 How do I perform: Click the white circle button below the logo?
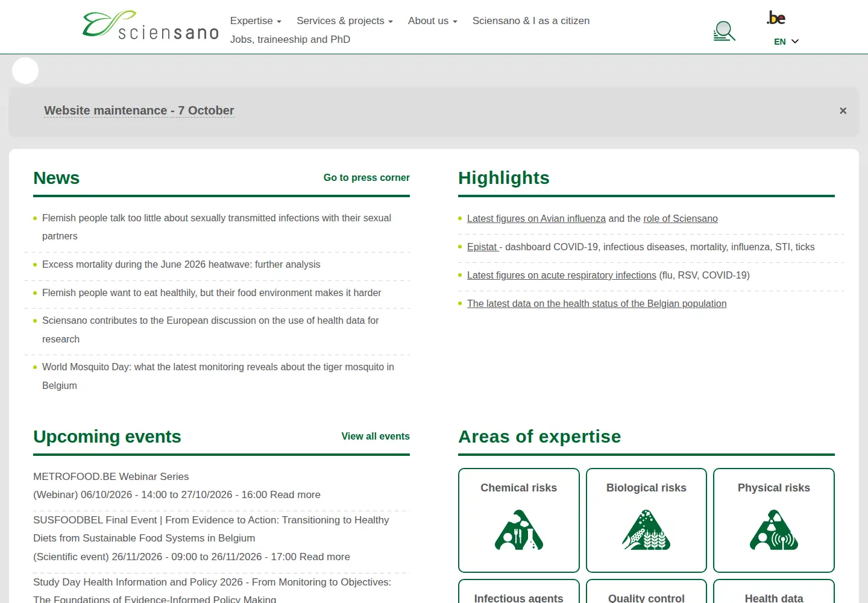tap(25, 71)
